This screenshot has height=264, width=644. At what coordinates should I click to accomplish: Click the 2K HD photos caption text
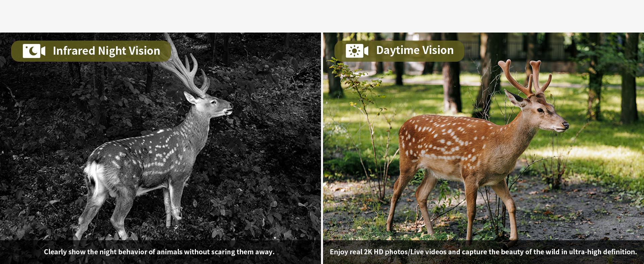[x=483, y=252]
